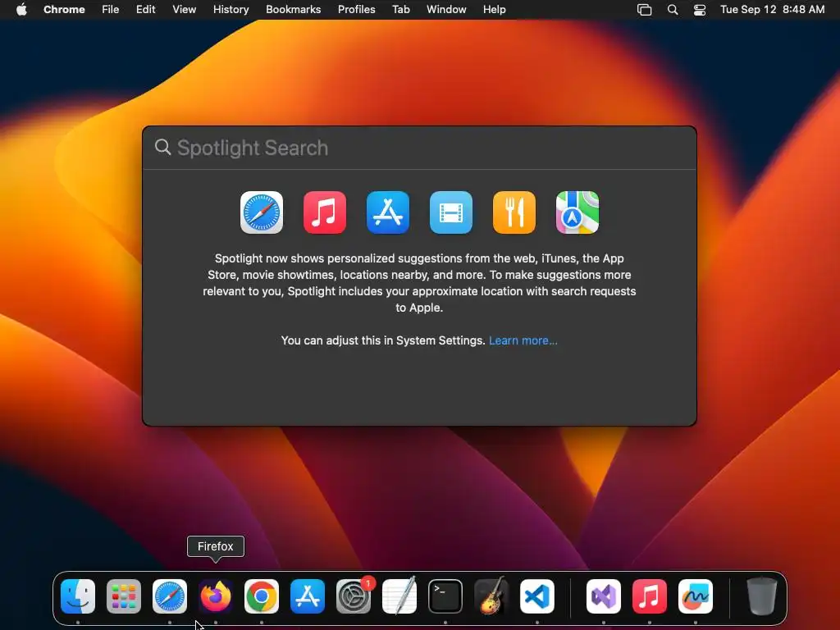Focus the Spotlight Search field
Screen dimensions: 840x630
(x=419, y=148)
